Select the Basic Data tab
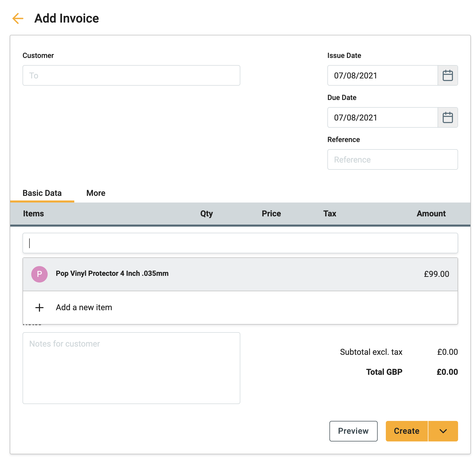476x464 pixels. (42, 193)
